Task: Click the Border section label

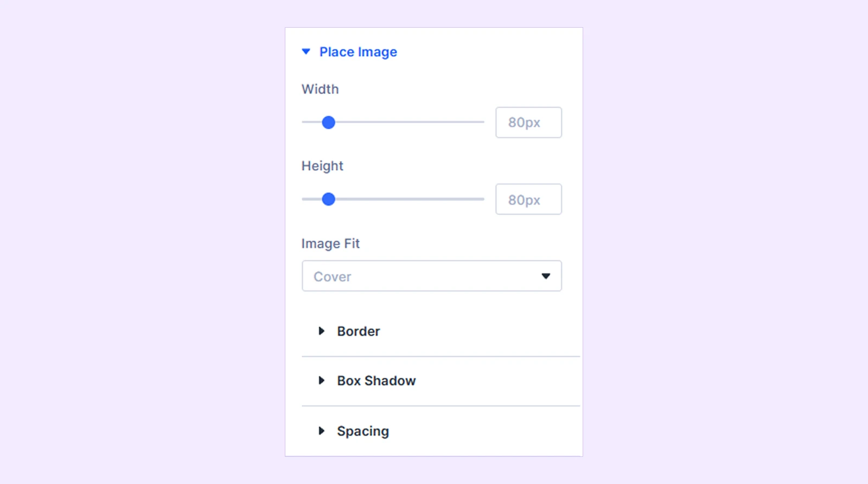Action: tap(359, 331)
